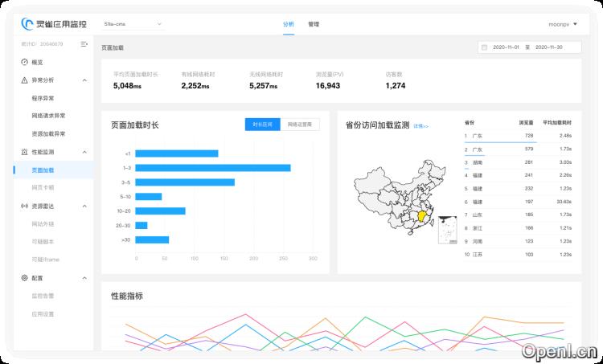Click the 性能监测 icon in sidebar
Viewport: 603px width, 364px height.
click(x=24, y=152)
